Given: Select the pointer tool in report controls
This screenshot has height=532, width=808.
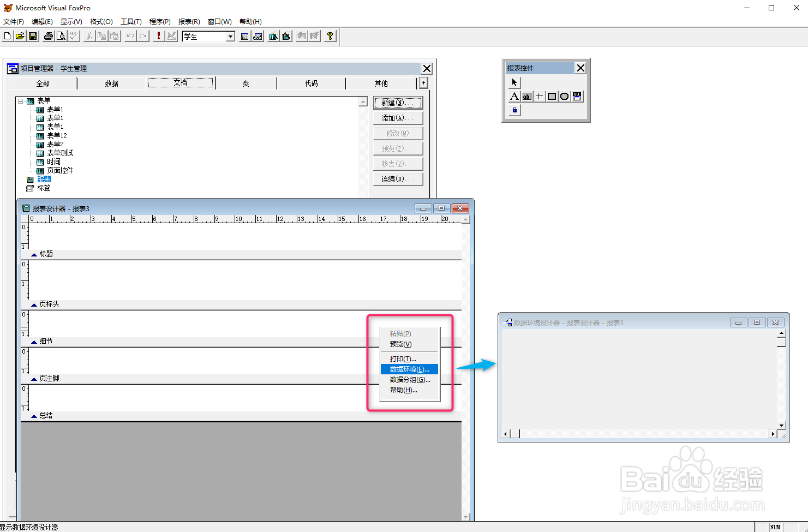Looking at the screenshot, I should pyautogui.click(x=514, y=82).
